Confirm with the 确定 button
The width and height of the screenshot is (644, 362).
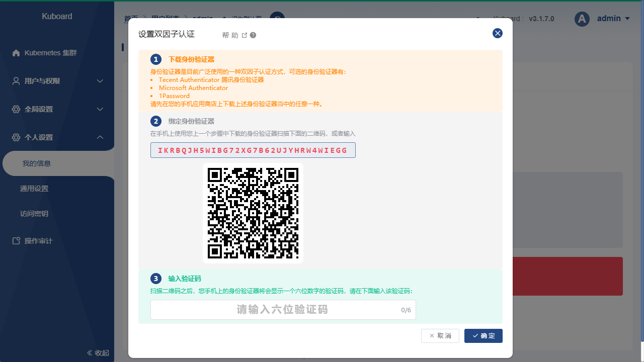[483, 336]
